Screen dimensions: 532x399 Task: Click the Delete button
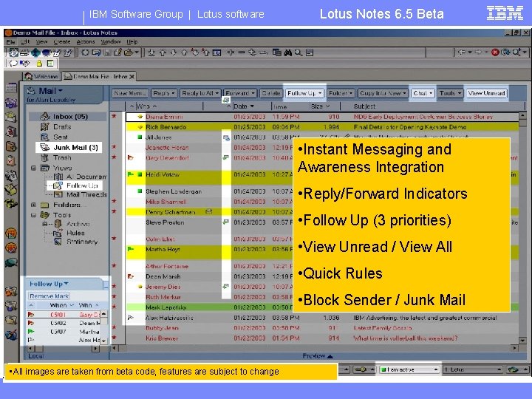pyautogui.click(x=271, y=93)
